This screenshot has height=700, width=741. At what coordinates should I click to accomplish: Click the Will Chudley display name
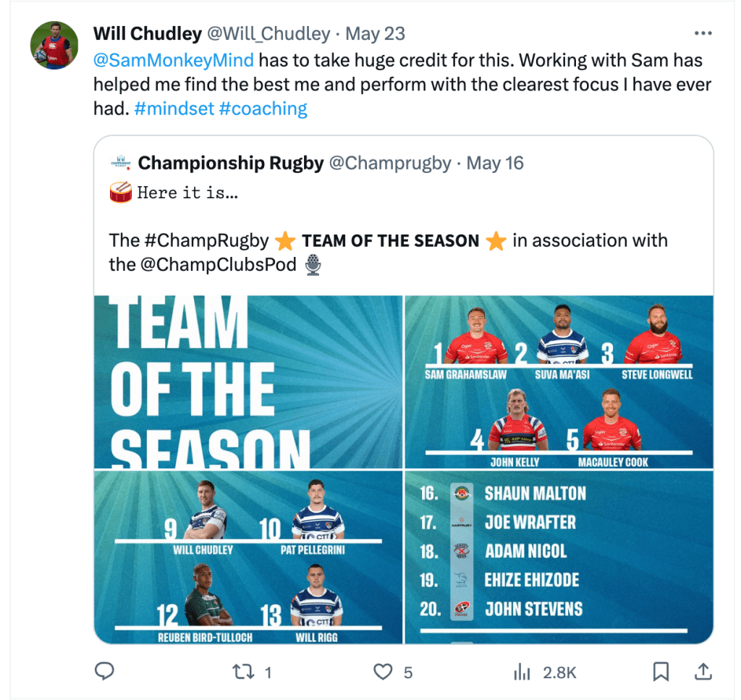[x=148, y=34]
